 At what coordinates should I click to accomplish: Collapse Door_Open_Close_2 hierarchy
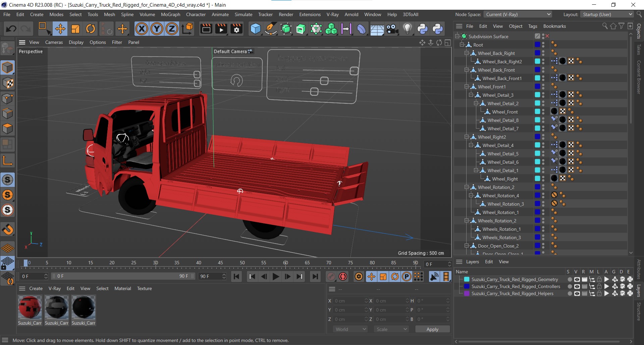pos(466,246)
